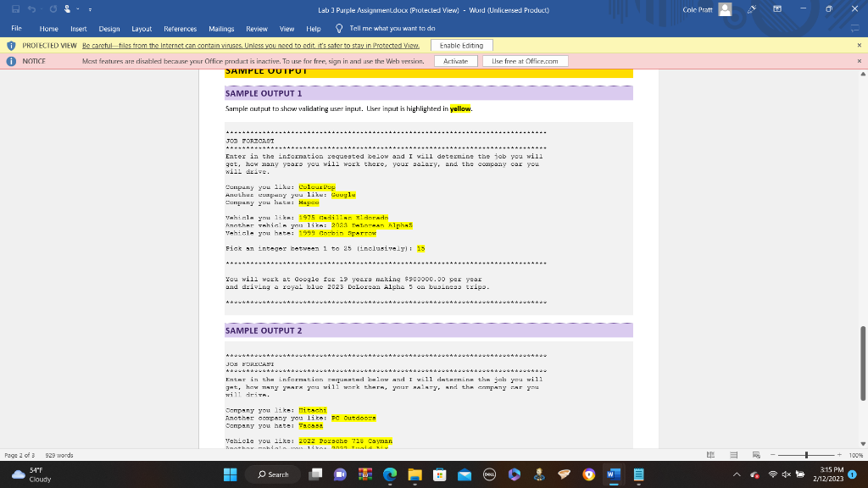This screenshot has width=868, height=488.
Task: Click the Comments speech bubble icon
Action: click(x=855, y=28)
